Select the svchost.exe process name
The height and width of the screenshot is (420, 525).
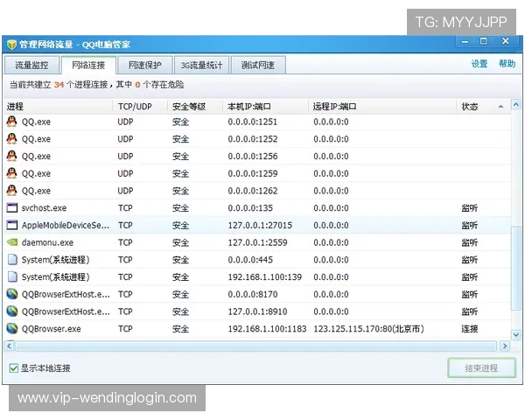[44, 208]
